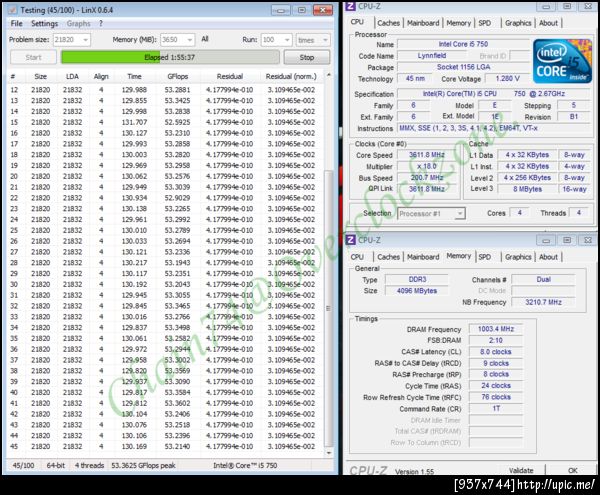The width and height of the screenshot is (600, 495).
Task: Click the Core Speed value 3611.8 MHz
Action: point(427,155)
